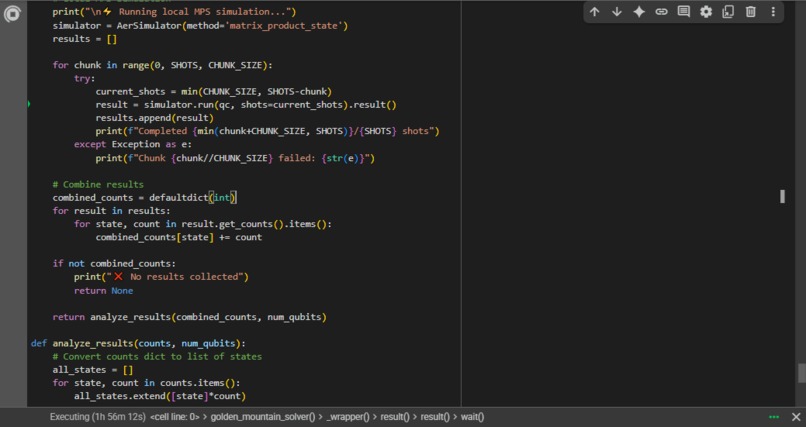This screenshot has height=427, width=806.
Task: Click the 'Executing (1h 56m 12s)' status text
Action: [x=98, y=417]
